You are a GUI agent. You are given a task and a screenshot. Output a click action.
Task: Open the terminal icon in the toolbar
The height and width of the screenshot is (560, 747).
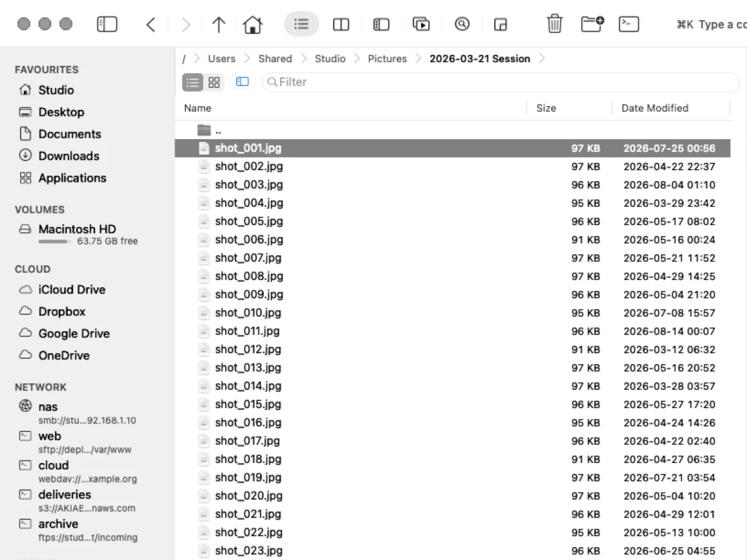(x=629, y=24)
